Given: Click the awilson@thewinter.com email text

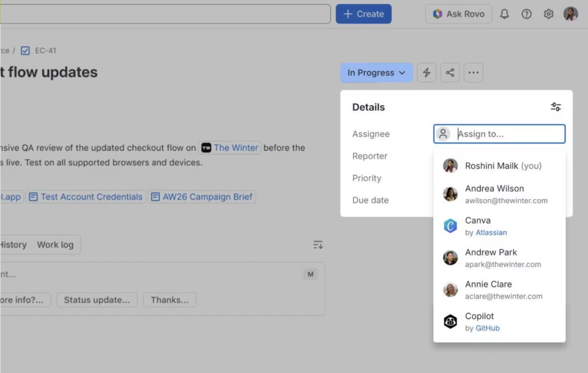Looking at the screenshot, I should coord(506,201).
